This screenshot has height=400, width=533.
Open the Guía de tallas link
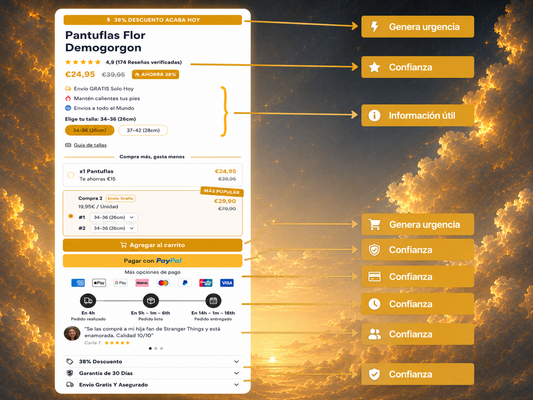(x=90, y=145)
